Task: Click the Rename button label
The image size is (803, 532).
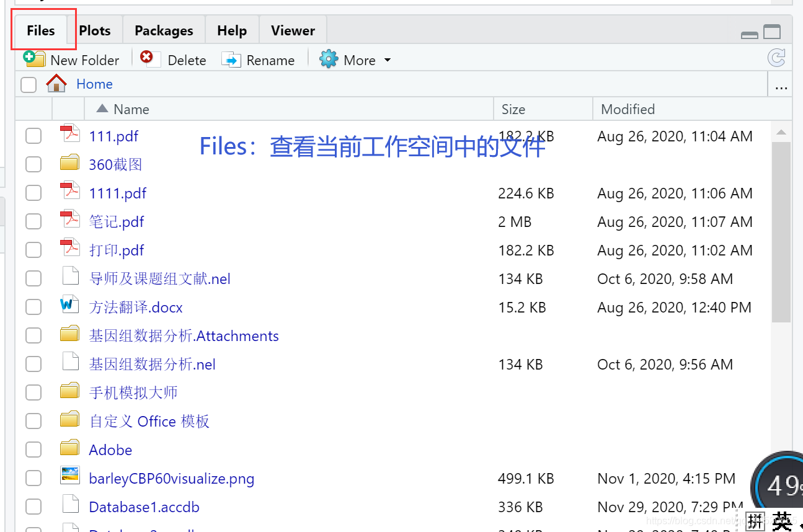Action: click(270, 60)
